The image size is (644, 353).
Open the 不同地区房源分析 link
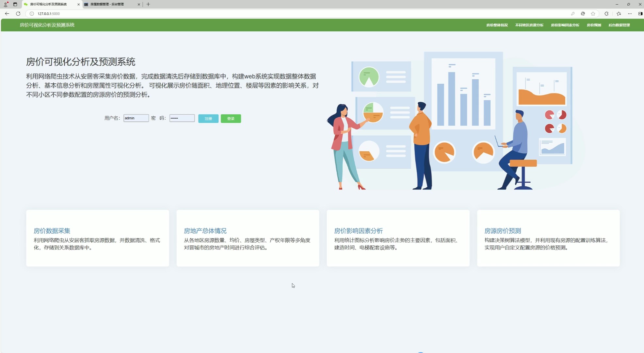pos(529,25)
